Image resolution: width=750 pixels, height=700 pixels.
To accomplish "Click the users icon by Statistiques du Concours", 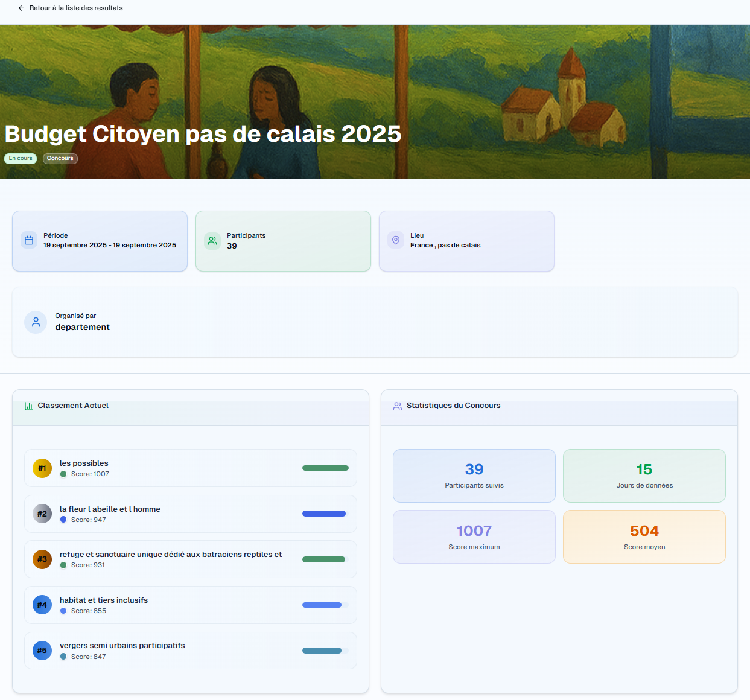I will click(398, 406).
